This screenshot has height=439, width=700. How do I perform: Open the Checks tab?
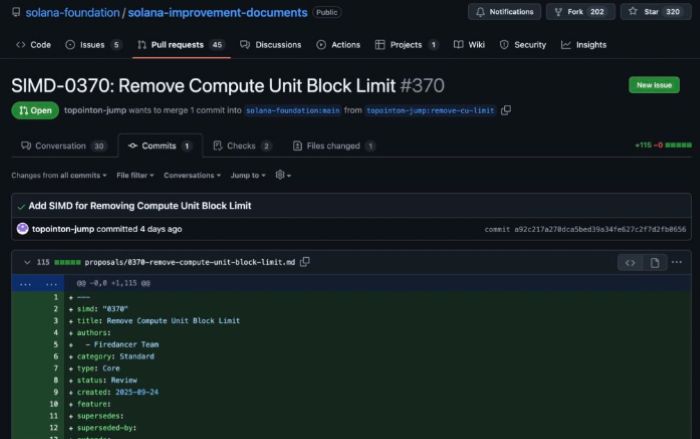tap(242, 146)
